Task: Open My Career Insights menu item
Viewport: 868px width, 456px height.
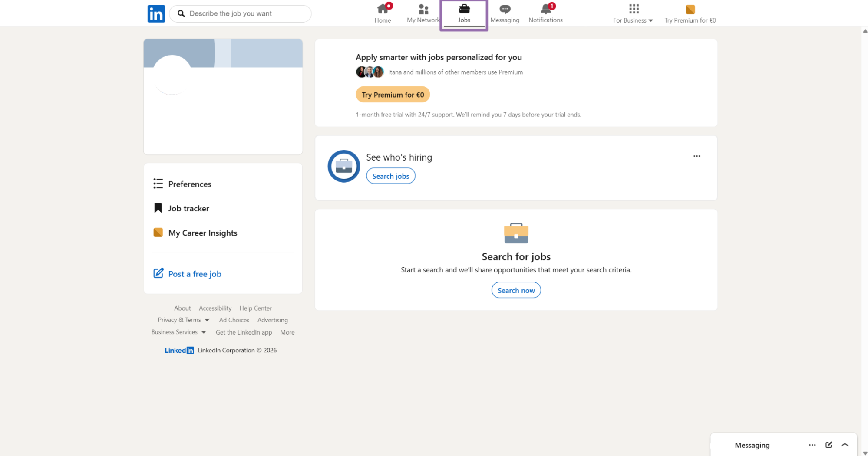Action: tap(203, 233)
